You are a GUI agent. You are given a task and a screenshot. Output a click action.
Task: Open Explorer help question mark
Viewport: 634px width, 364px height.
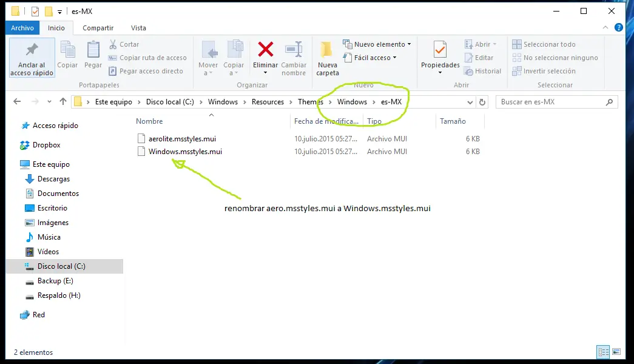[619, 27]
